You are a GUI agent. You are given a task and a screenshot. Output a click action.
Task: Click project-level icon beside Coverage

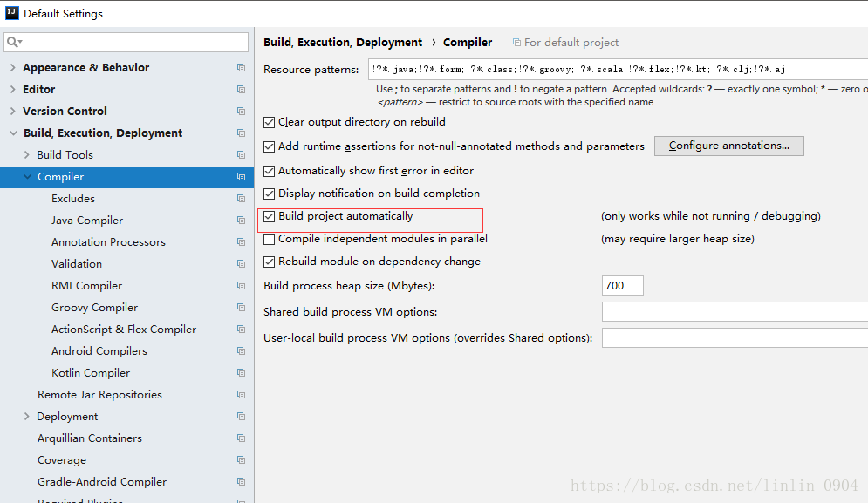click(x=241, y=459)
